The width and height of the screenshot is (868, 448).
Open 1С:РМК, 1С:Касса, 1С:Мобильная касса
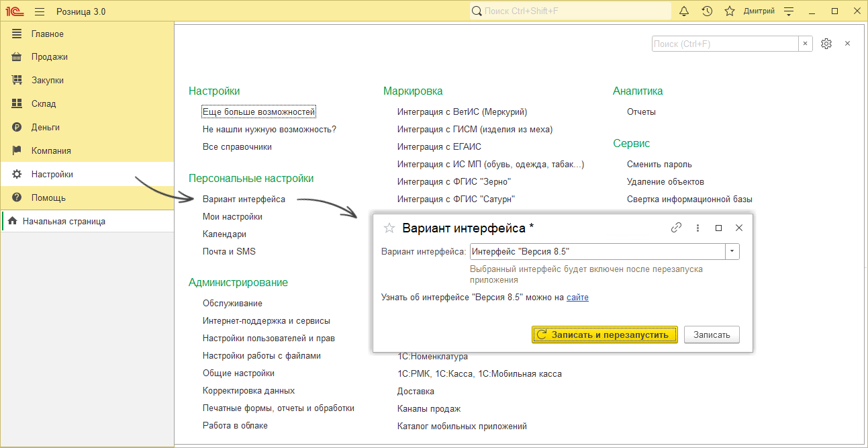479,373
